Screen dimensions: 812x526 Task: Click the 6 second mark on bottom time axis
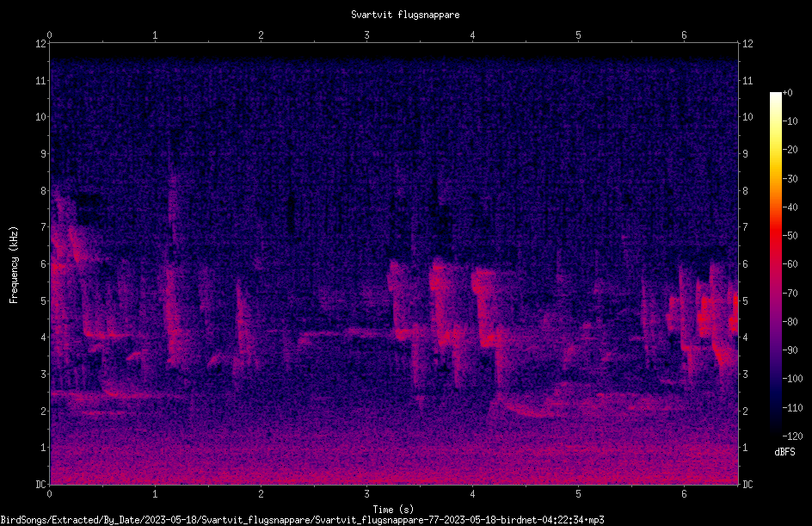684,494
